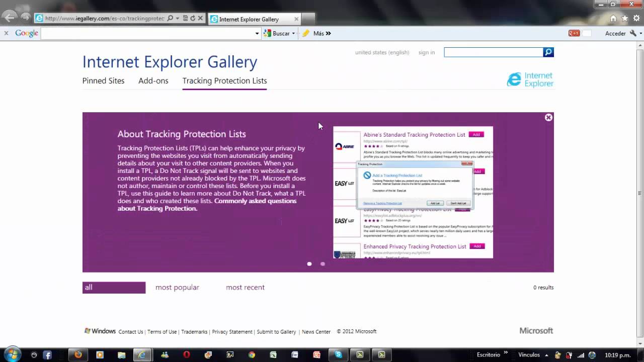Viewport: 644px width, 362px height.
Task: Click the address bar URL
Action: click(105, 19)
